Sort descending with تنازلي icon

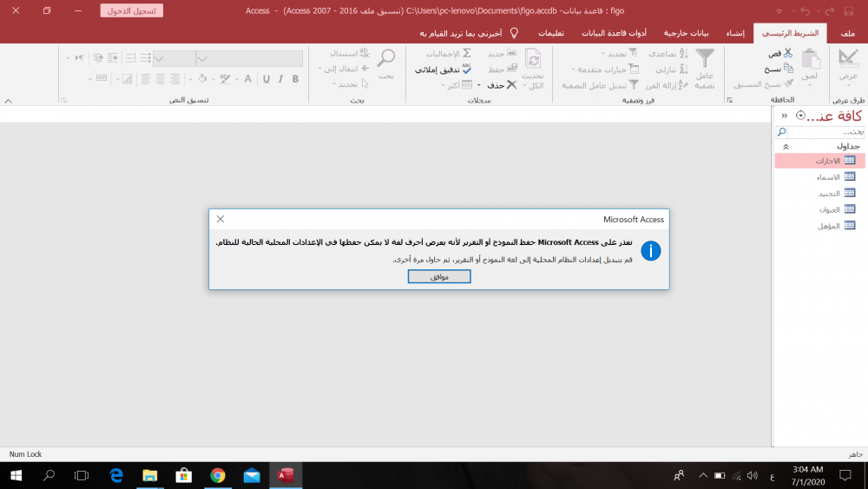[x=684, y=69]
